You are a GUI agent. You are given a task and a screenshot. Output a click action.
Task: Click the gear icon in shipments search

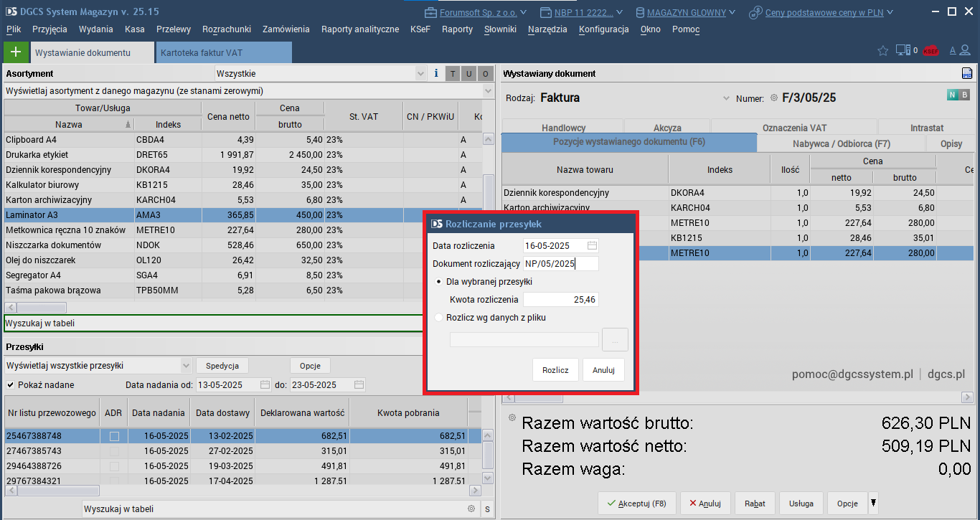click(471, 509)
